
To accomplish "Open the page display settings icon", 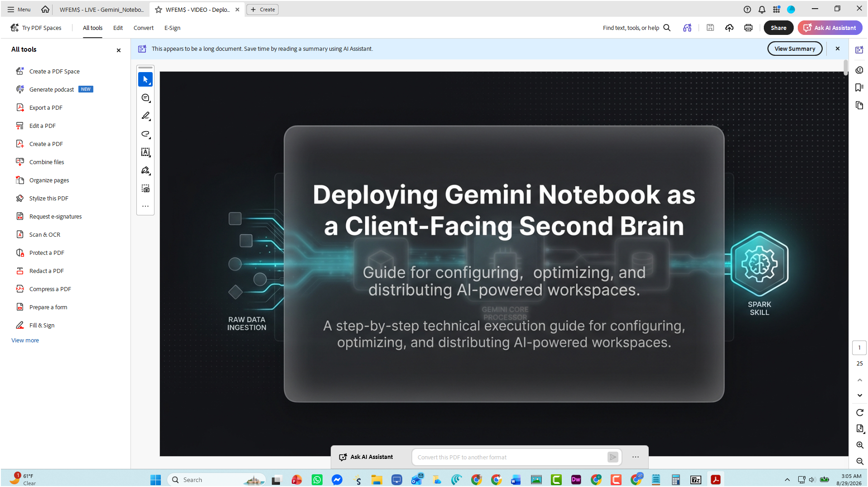I will (x=860, y=429).
